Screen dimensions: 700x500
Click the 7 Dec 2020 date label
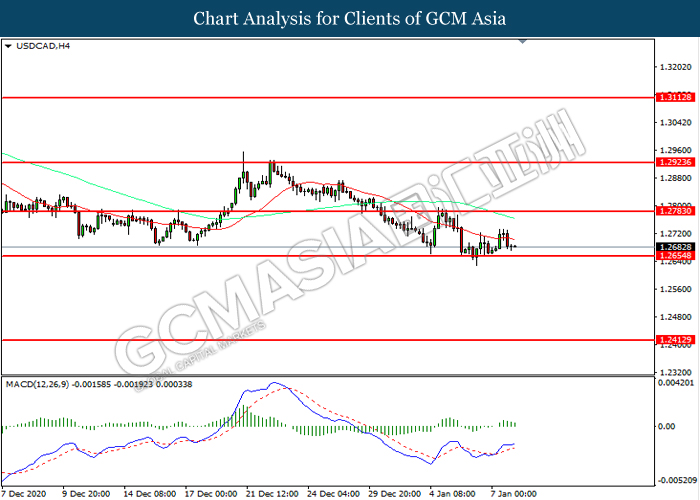tap(27, 493)
